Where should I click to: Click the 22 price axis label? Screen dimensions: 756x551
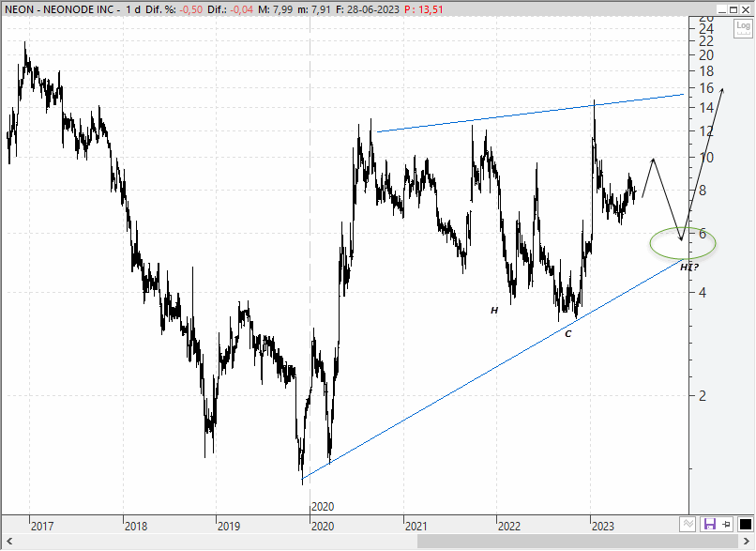[x=706, y=41]
